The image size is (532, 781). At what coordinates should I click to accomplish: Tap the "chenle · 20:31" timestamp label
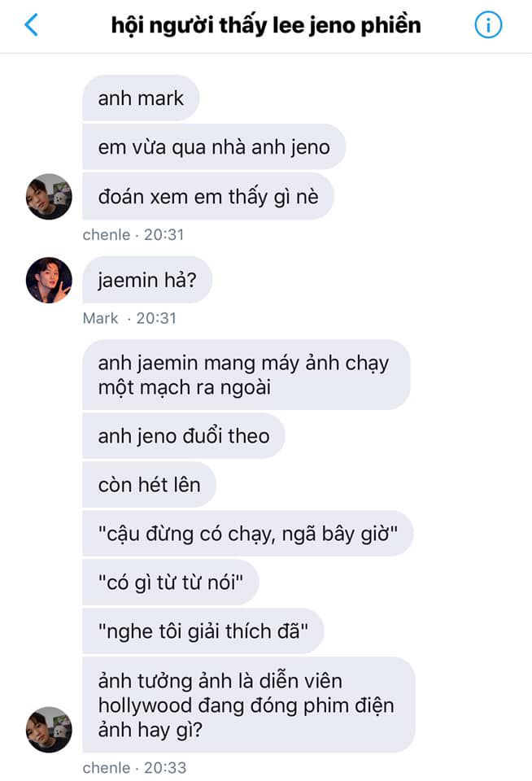point(133,234)
